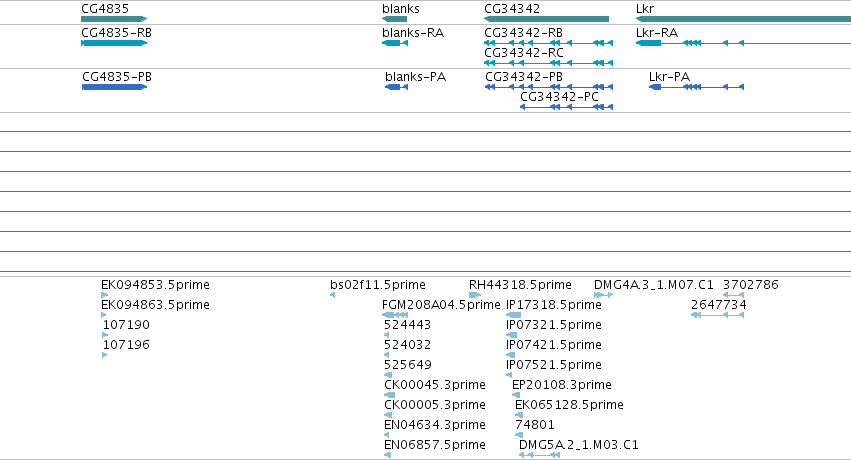Click the RH44318.5prime EST arrow
851x460 pixels.
coord(475,295)
